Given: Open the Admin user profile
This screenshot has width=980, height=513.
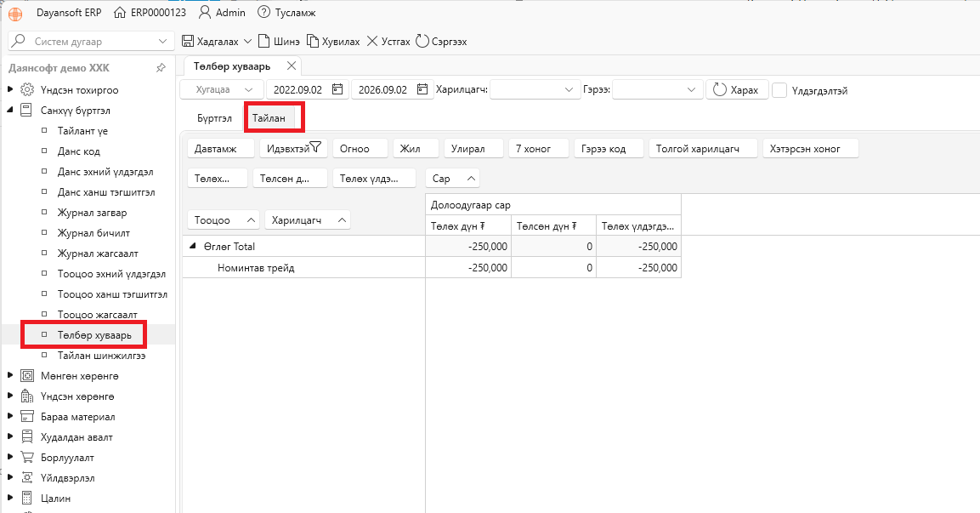Looking at the screenshot, I should pos(222,13).
